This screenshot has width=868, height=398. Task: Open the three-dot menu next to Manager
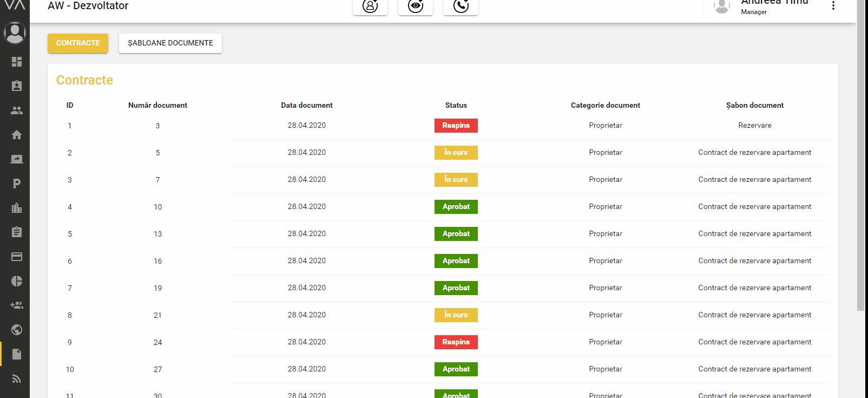click(833, 6)
